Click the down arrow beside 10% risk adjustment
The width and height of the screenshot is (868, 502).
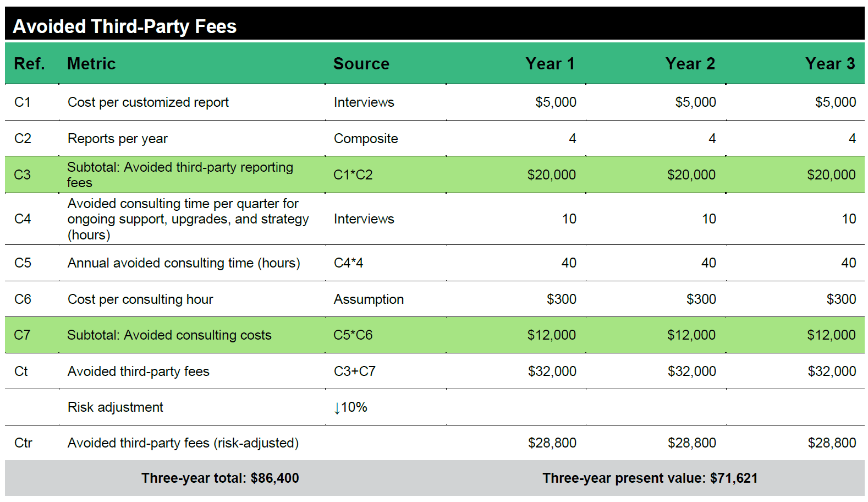click(337, 408)
